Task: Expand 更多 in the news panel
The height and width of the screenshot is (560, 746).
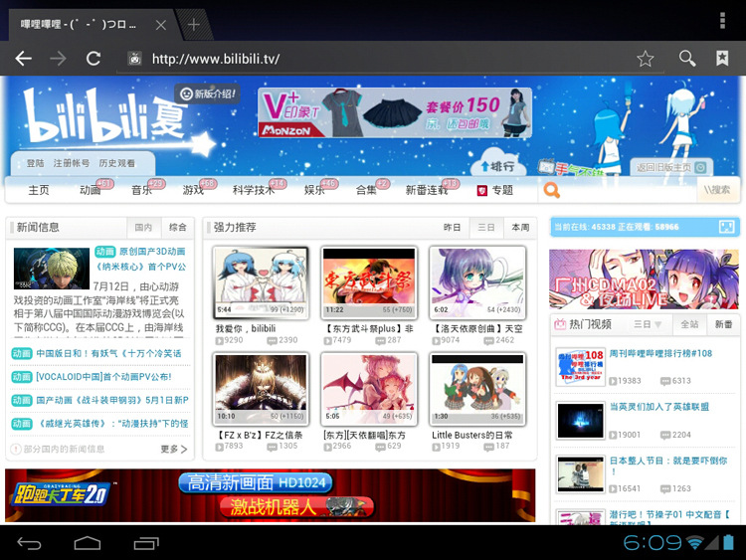Action: (172, 450)
